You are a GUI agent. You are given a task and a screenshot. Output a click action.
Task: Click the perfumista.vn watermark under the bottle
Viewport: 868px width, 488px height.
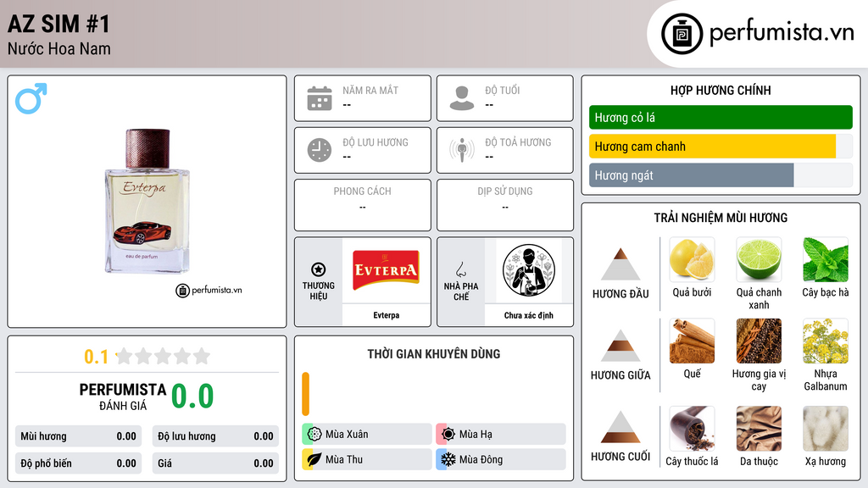[x=209, y=290]
